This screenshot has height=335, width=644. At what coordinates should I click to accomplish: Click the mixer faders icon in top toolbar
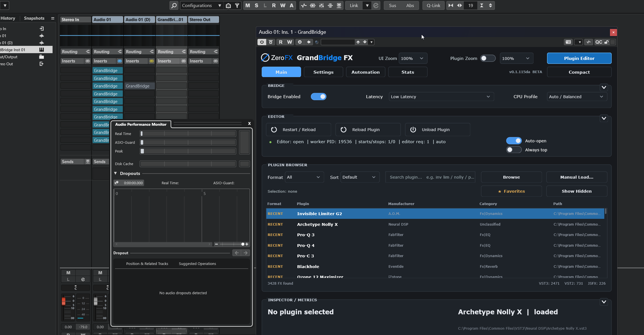click(321, 5)
